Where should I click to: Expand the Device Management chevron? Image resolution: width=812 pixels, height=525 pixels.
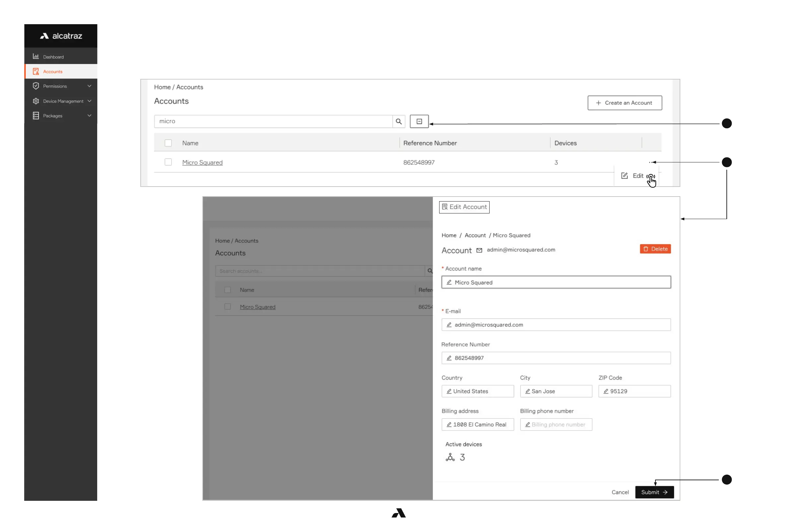[x=89, y=101]
